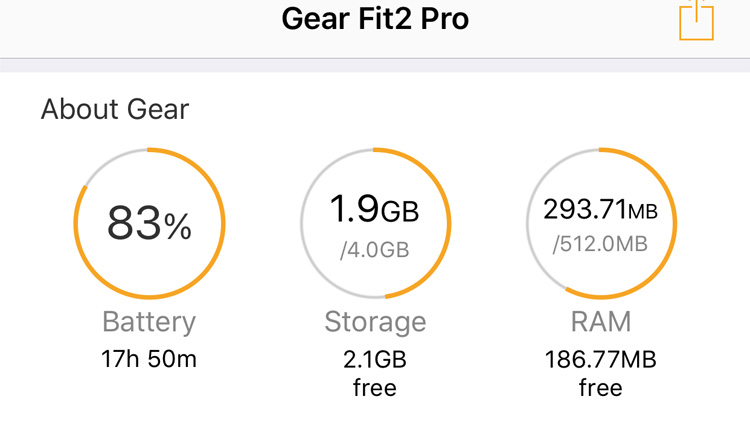Tap the Gear Fit2 Pro title
The height and width of the screenshot is (428, 750).
point(375,19)
